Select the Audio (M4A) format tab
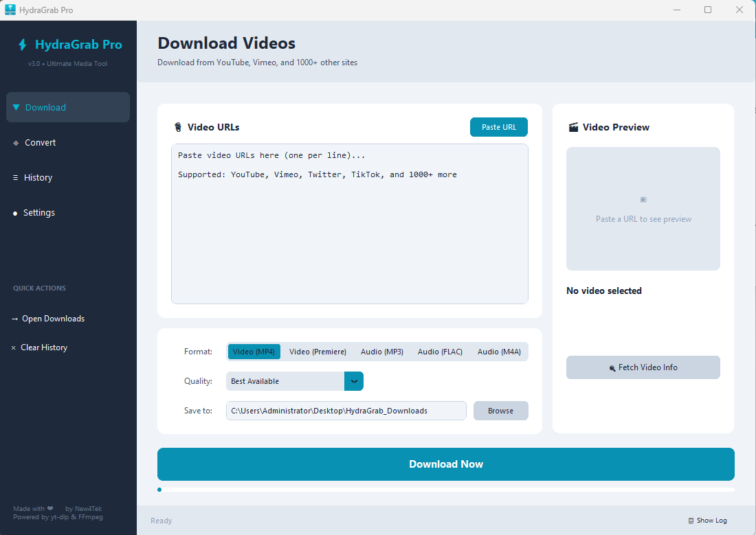The height and width of the screenshot is (535, 756). click(x=499, y=351)
